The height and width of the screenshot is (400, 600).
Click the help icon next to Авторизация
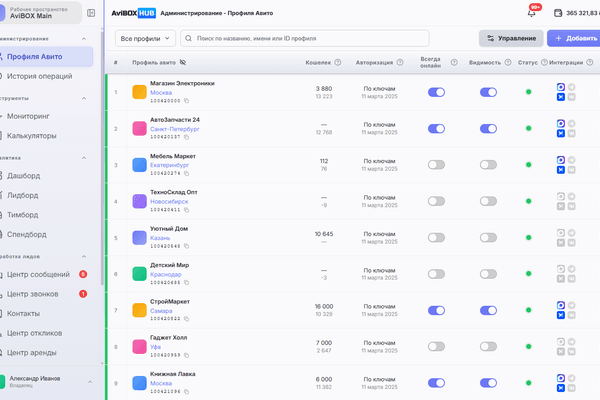point(400,62)
